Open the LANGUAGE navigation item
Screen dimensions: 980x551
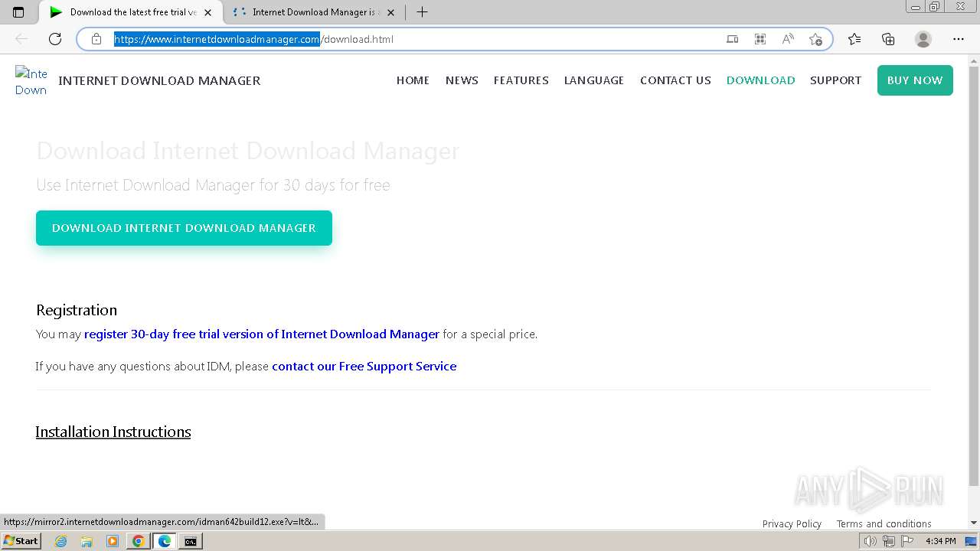coord(594,80)
